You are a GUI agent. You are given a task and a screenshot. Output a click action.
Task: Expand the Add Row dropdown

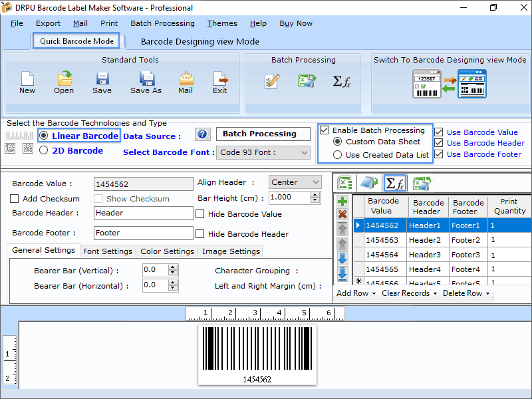(374, 293)
